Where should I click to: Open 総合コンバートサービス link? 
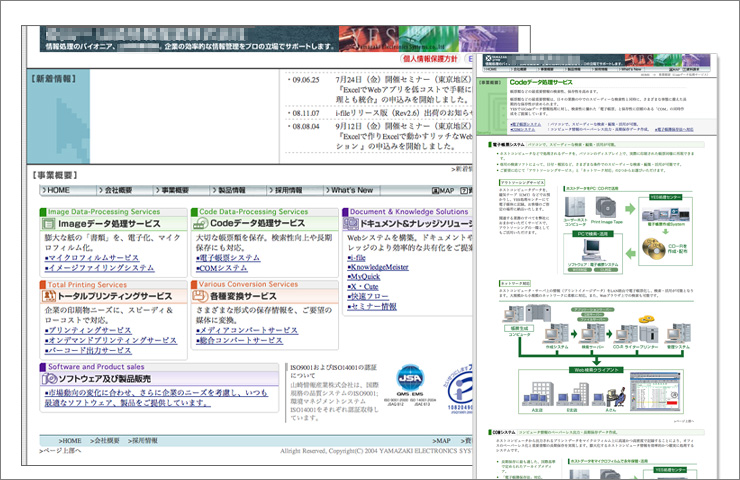239,340
